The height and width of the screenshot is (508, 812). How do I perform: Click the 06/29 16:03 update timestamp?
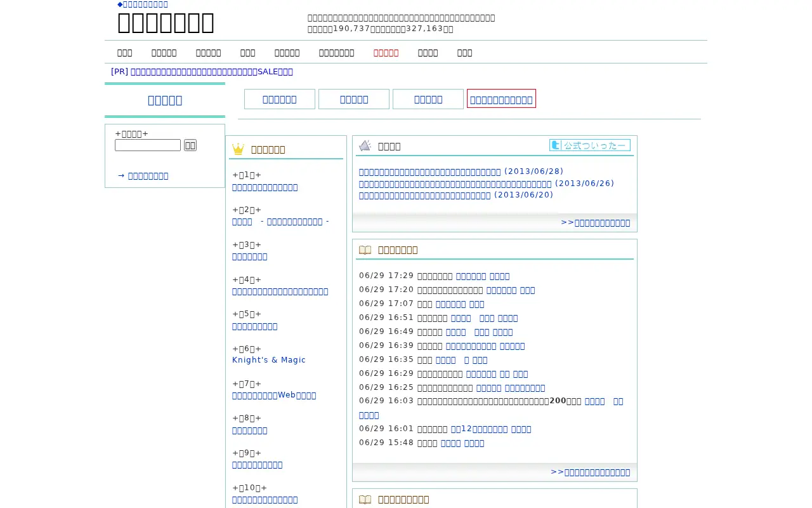386,401
